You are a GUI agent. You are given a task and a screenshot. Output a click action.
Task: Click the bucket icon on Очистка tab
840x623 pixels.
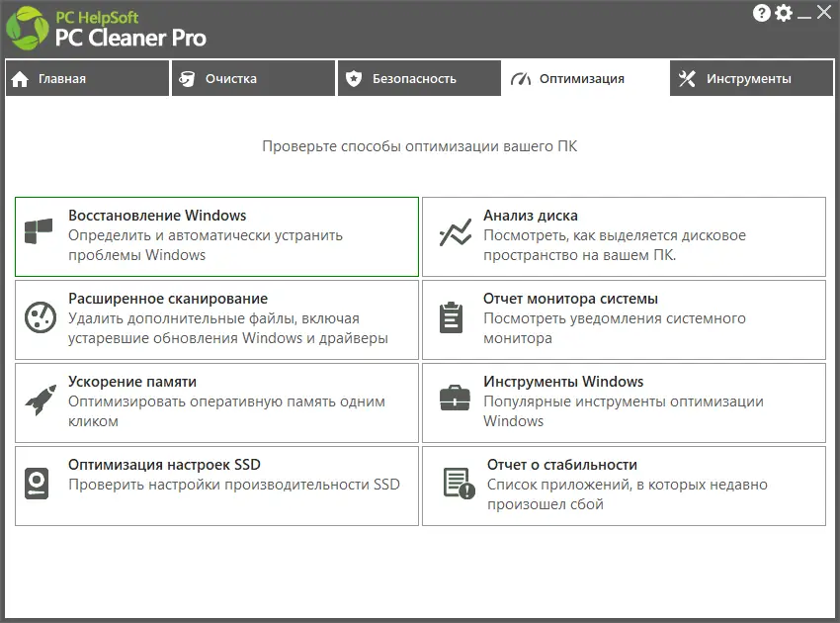tap(187, 79)
